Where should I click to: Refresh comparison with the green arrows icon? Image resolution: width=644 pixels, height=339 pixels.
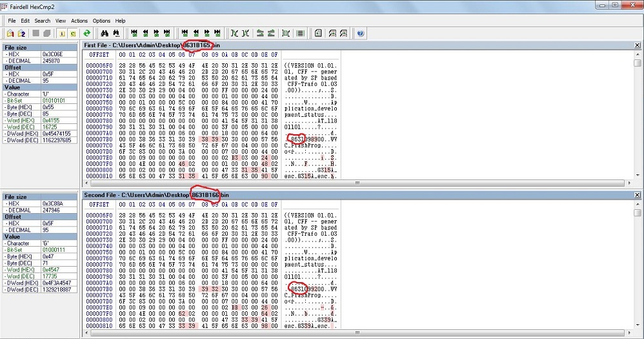86,34
